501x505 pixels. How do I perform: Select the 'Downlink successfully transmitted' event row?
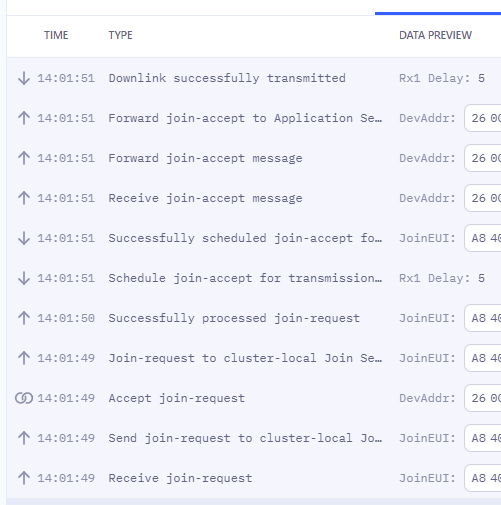click(254, 78)
